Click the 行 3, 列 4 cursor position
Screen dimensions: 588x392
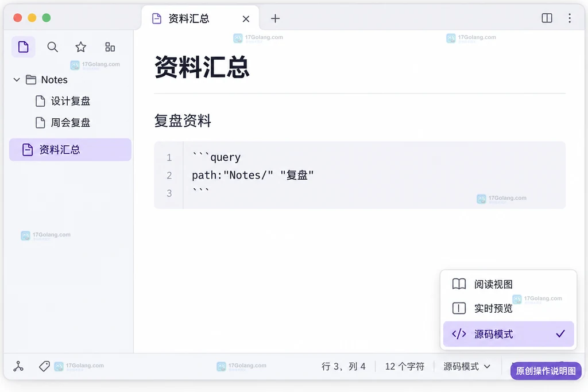point(343,366)
